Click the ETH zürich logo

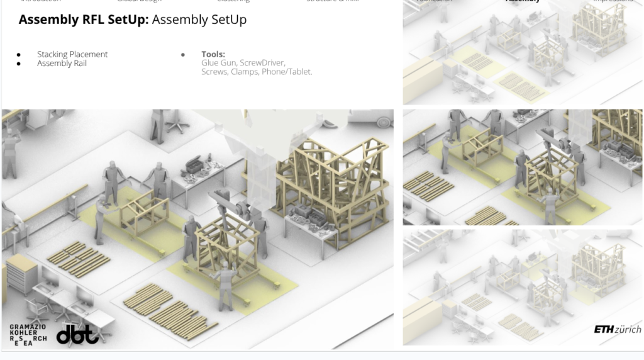[x=617, y=330]
